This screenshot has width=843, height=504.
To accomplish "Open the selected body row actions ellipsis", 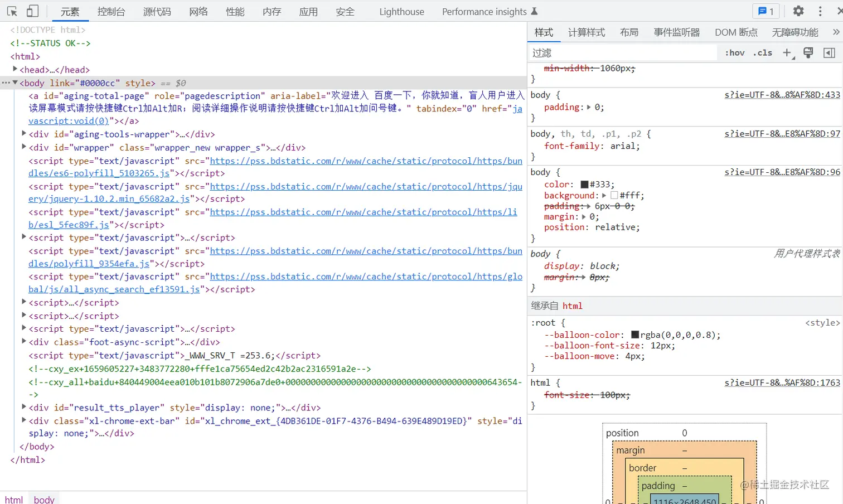I will tap(6, 83).
